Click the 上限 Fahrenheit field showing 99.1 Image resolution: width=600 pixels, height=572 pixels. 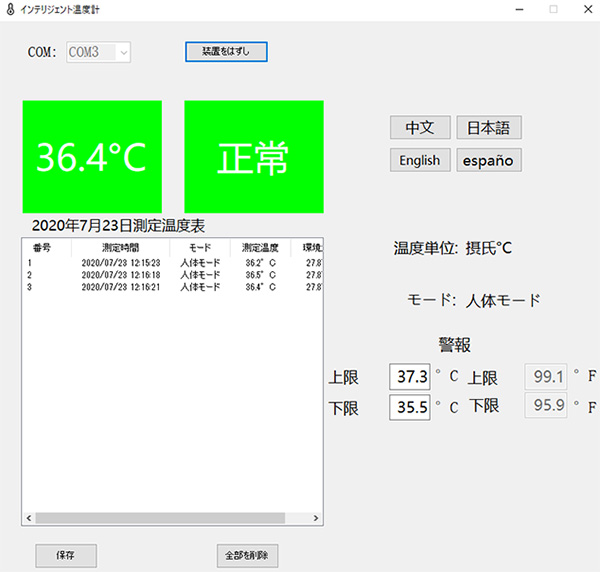click(x=546, y=376)
